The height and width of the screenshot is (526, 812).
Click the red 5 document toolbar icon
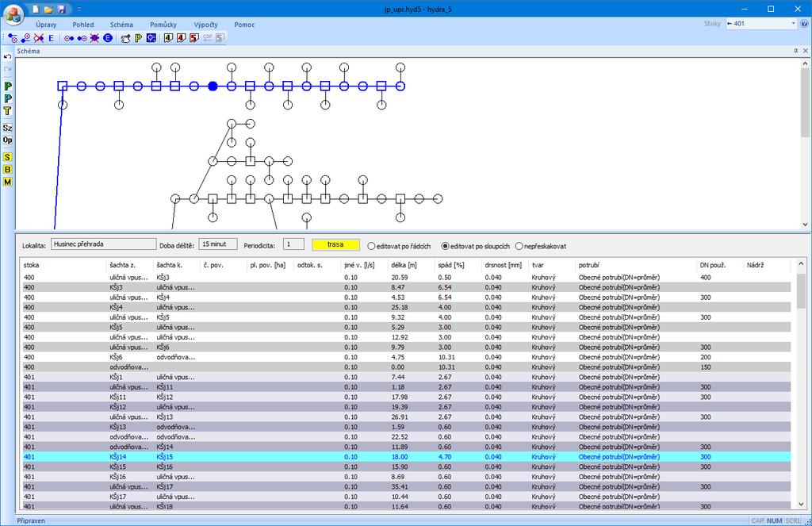pyautogui.click(x=193, y=38)
